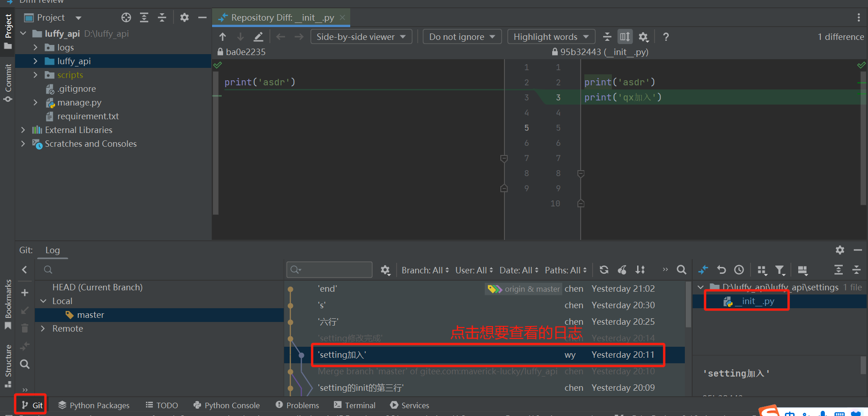
Task: Click the locate file crosshair icon in Project panel
Action: [126, 17]
